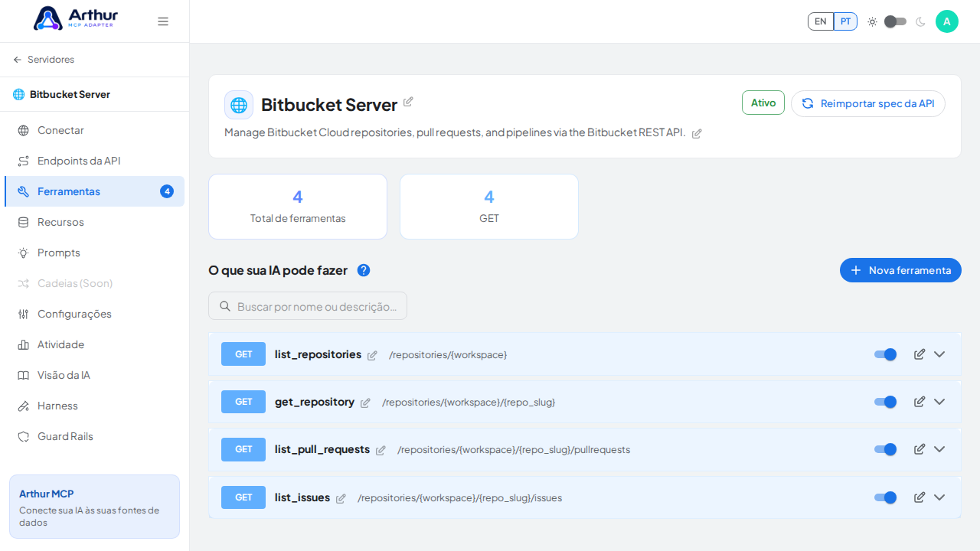
Task: Open user avatar A menu
Action: (947, 21)
